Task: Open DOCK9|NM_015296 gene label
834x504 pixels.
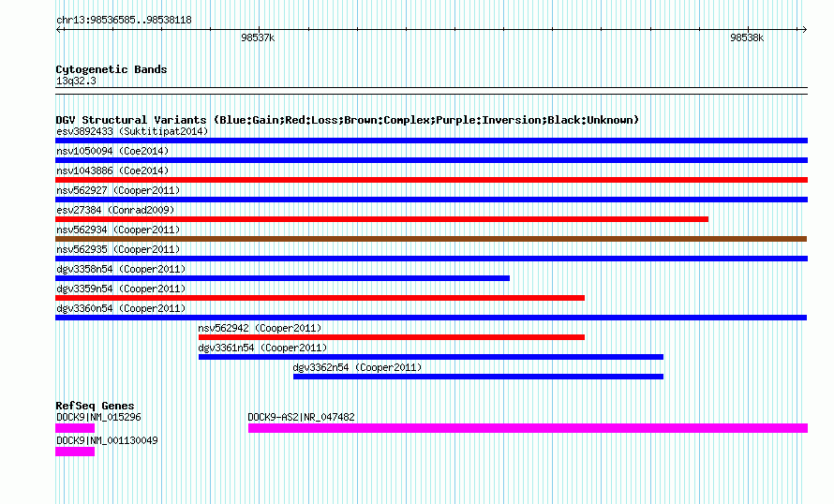Action: [x=99, y=417]
